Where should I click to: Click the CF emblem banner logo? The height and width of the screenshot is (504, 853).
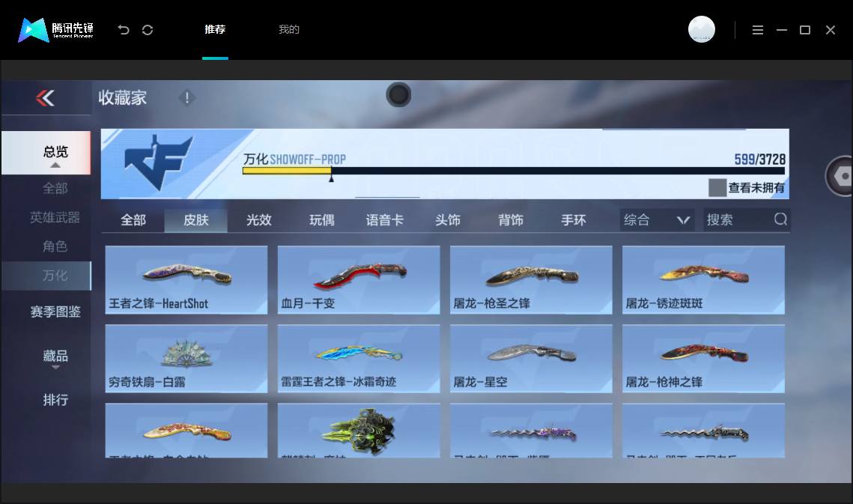pyautogui.click(x=158, y=163)
